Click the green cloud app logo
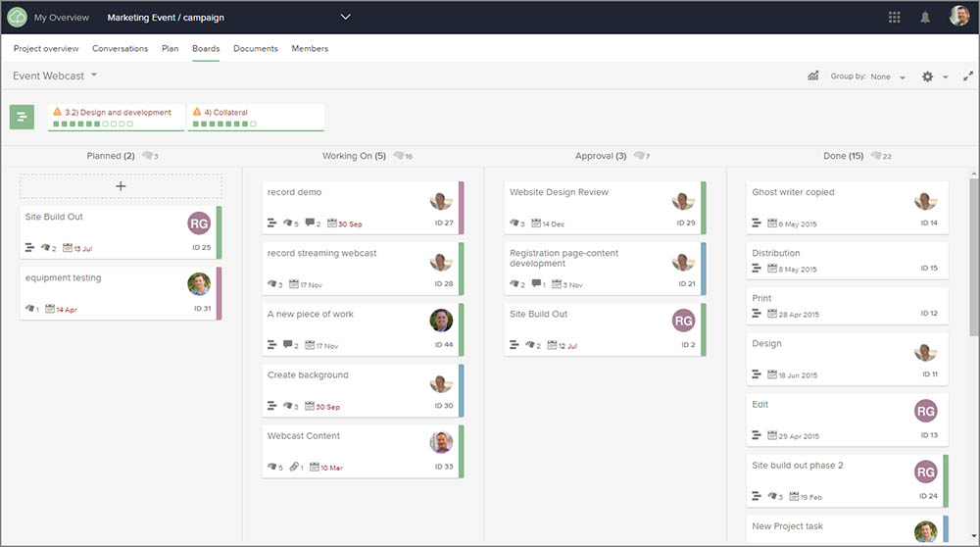The width and height of the screenshot is (980, 547). 17,17
